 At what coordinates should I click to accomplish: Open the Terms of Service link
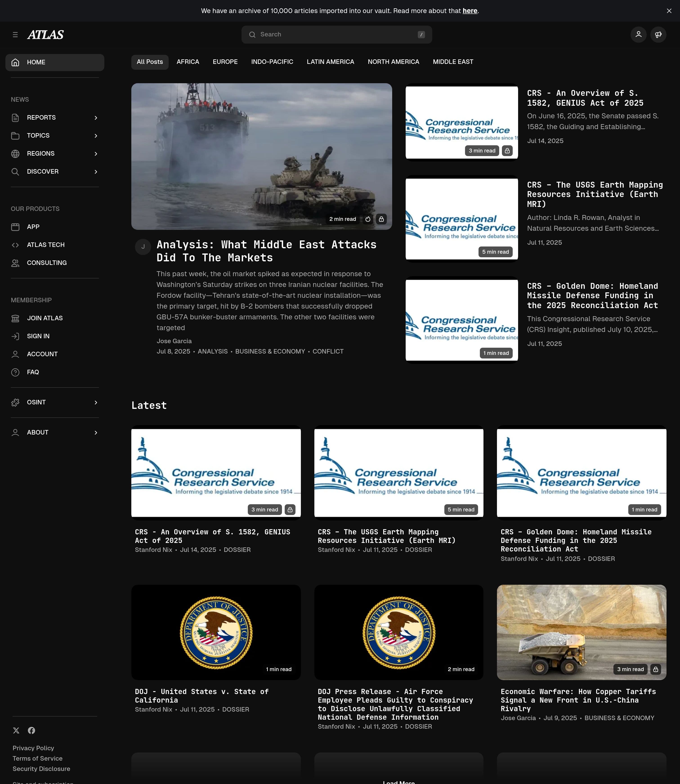tap(38, 758)
